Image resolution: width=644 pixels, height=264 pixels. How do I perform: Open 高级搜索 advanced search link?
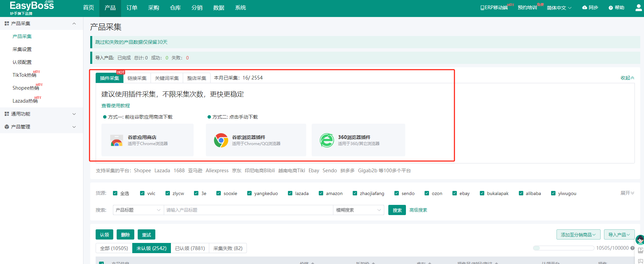[418, 210]
